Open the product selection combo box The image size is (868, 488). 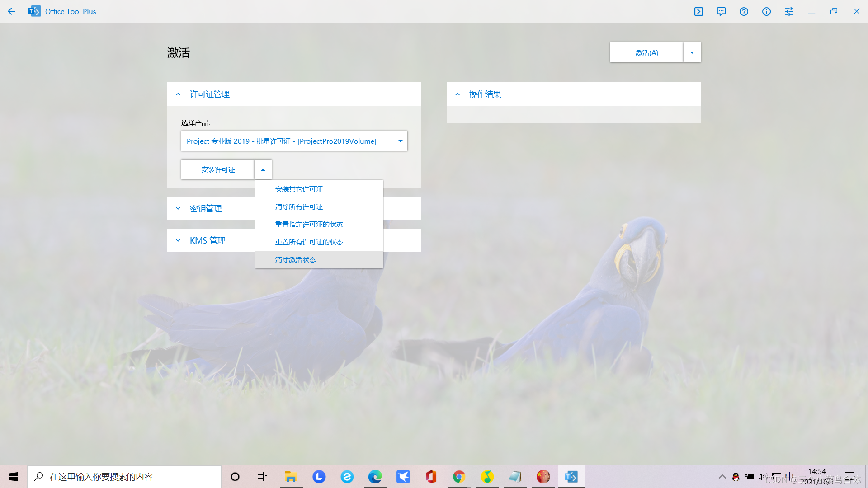(294, 141)
